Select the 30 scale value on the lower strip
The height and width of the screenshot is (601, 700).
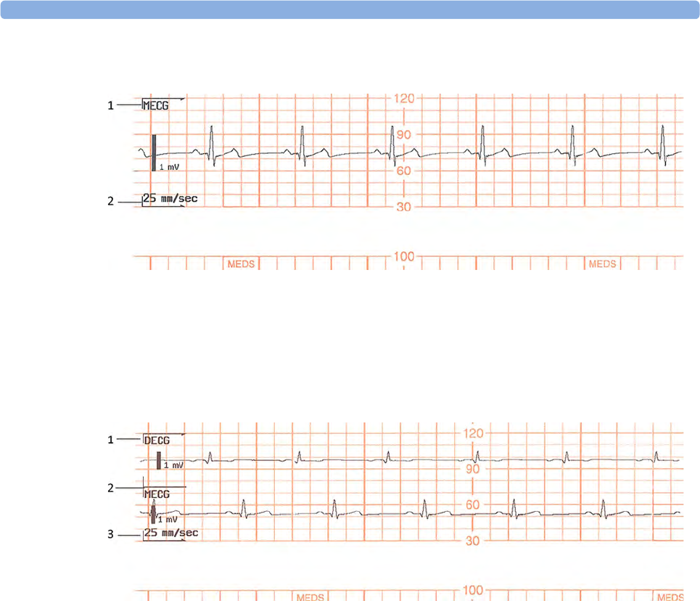472,541
